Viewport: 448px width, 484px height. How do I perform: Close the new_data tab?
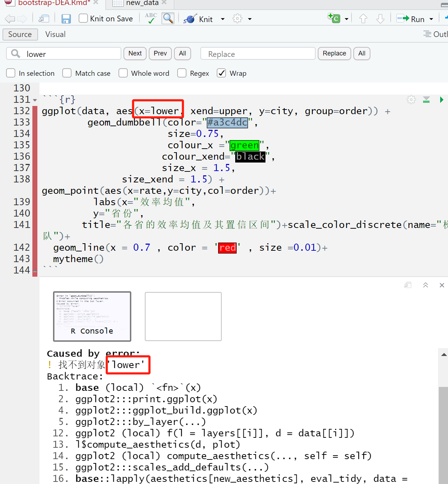coord(164,3)
